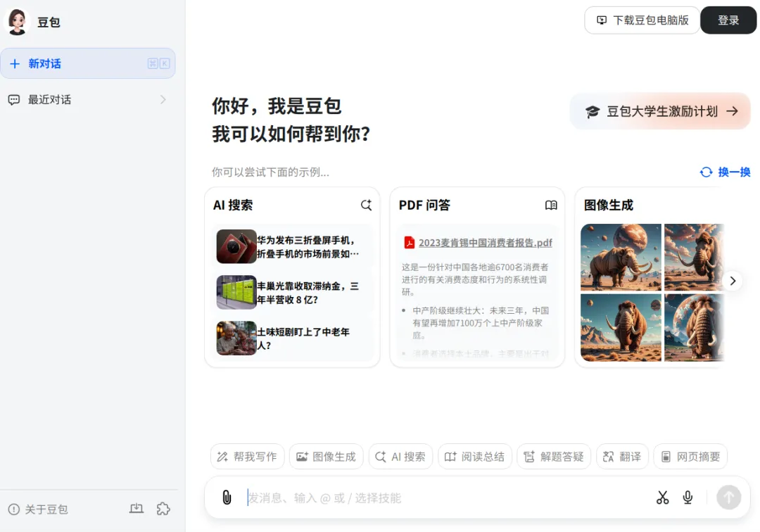Screen dimensions: 760x532
Task: Select the AI 搜索 skill chip
Action: pos(400,457)
